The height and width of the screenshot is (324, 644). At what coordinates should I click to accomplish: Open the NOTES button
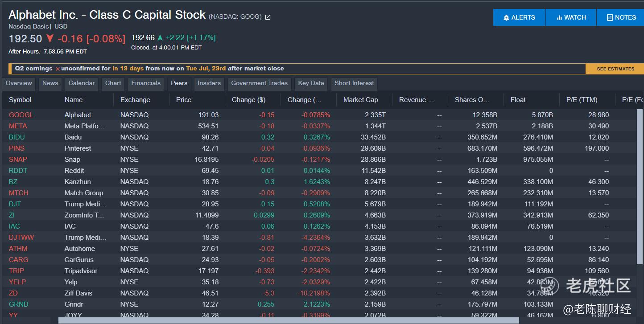[621, 17]
